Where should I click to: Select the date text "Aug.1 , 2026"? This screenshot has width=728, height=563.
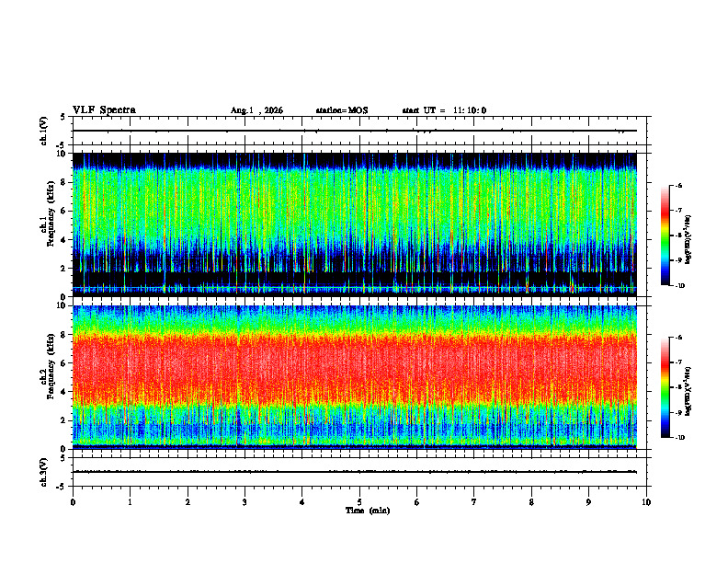click(x=256, y=110)
